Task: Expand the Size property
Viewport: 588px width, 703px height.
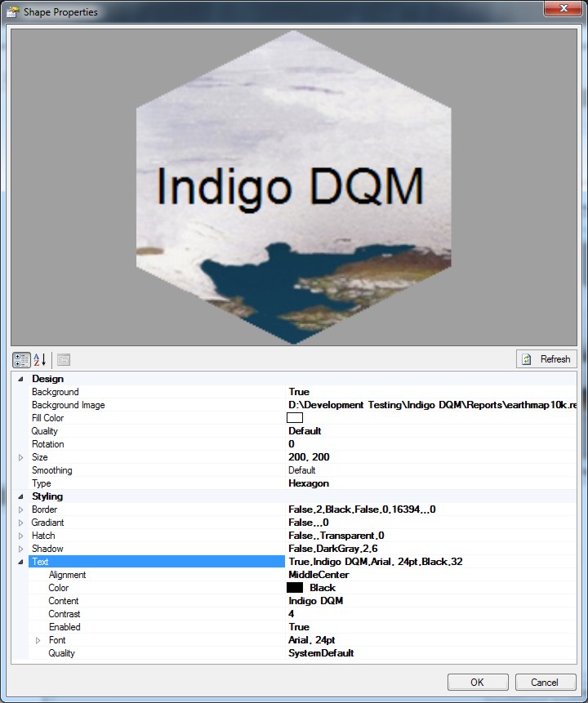Action: click(20, 457)
